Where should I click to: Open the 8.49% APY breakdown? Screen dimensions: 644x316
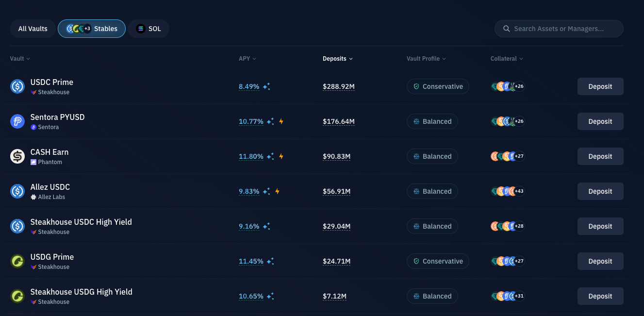pos(249,86)
